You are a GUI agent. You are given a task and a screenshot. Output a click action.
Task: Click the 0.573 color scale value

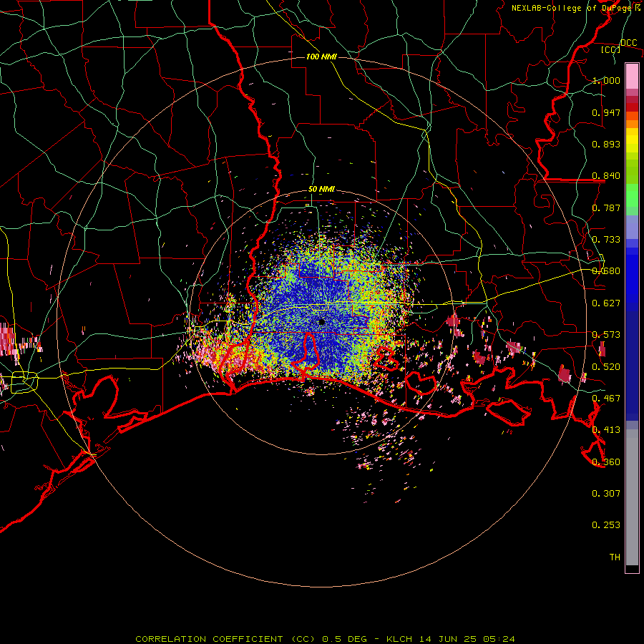[606, 335]
